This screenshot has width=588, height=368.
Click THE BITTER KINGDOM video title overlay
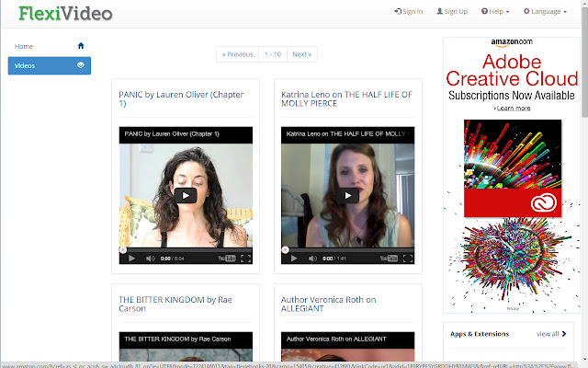coord(177,339)
